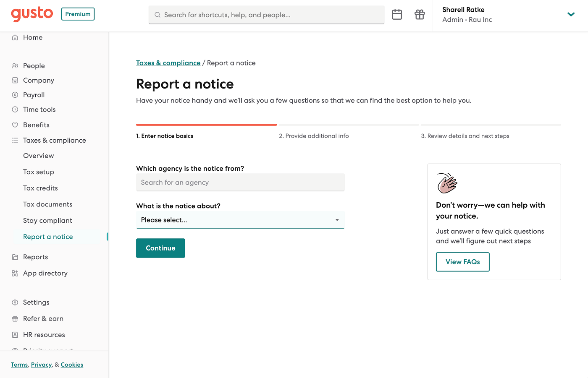The image size is (588, 378).
Task: Click the search magnifier icon
Action: click(157, 15)
